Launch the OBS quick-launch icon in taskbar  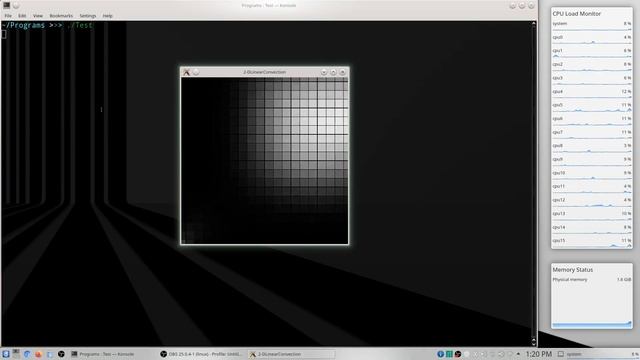tap(61, 354)
